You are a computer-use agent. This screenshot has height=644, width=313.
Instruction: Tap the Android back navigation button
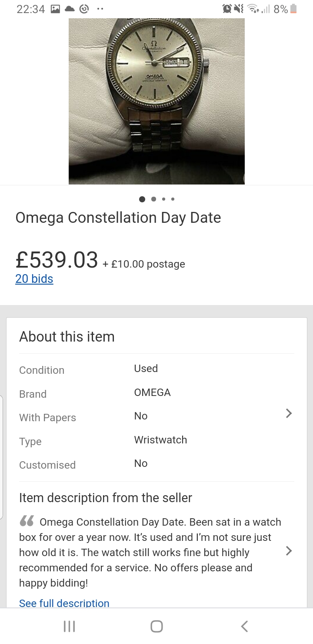pos(244,626)
